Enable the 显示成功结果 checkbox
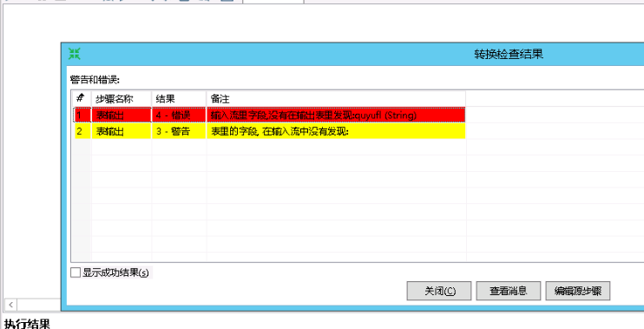The height and width of the screenshot is (329, 644). point(76,273)
